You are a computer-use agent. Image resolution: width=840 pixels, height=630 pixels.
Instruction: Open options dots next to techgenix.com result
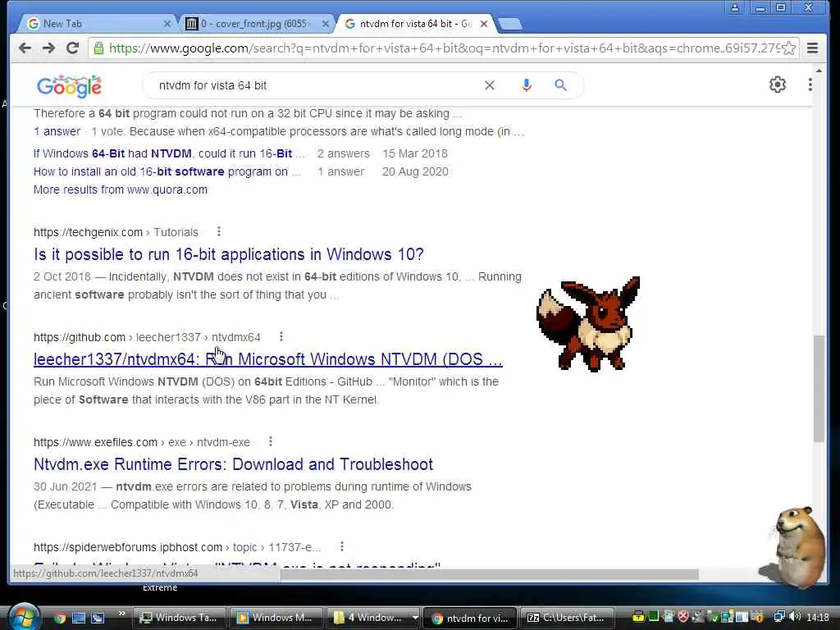pyautogui.click(x=218, y=231)
